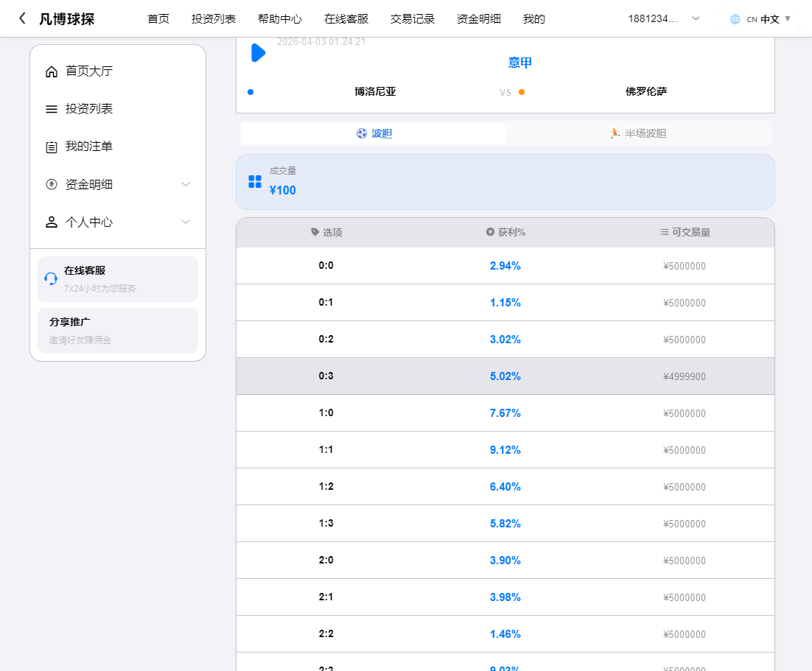The height and width of the screenshot is (671, 812).
Task: Open the account dropdown next to 1881234
Action: pos(696,18)
